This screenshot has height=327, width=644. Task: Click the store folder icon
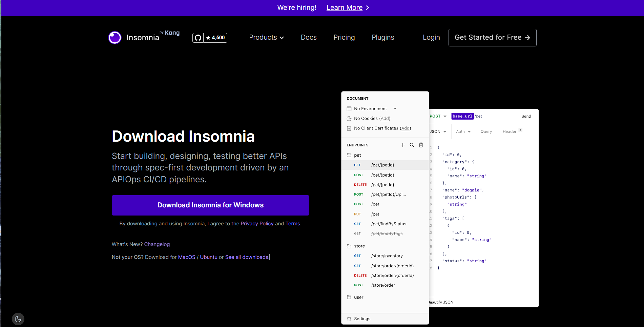349,246
